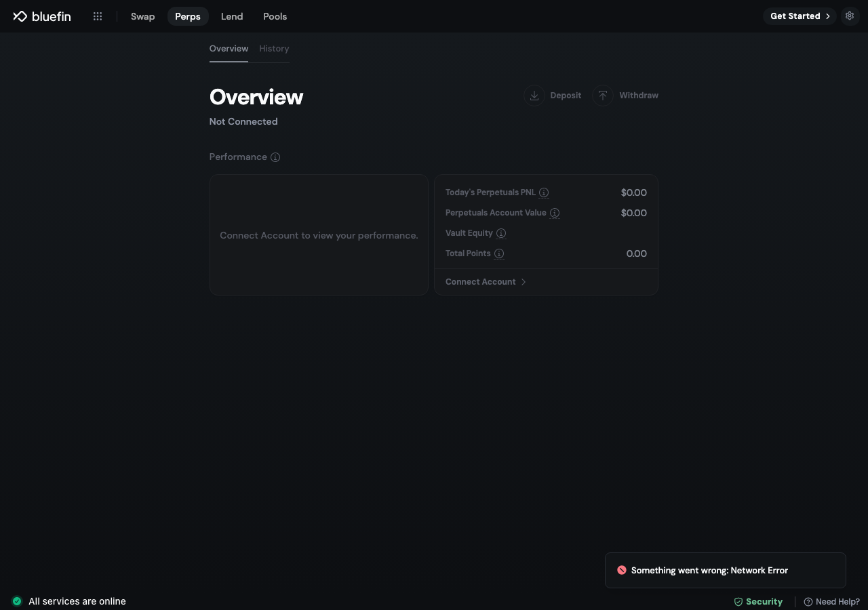This screenshot has height=610, width=868.
Task: Click the green services status icon
Action: (17, 601)
